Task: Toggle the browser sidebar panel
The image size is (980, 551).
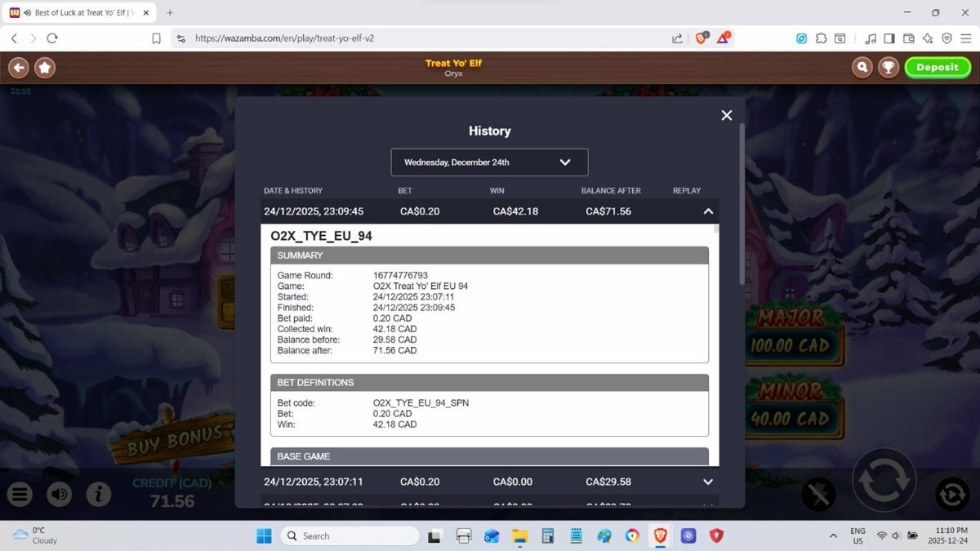Action: (x=889, y=38)
